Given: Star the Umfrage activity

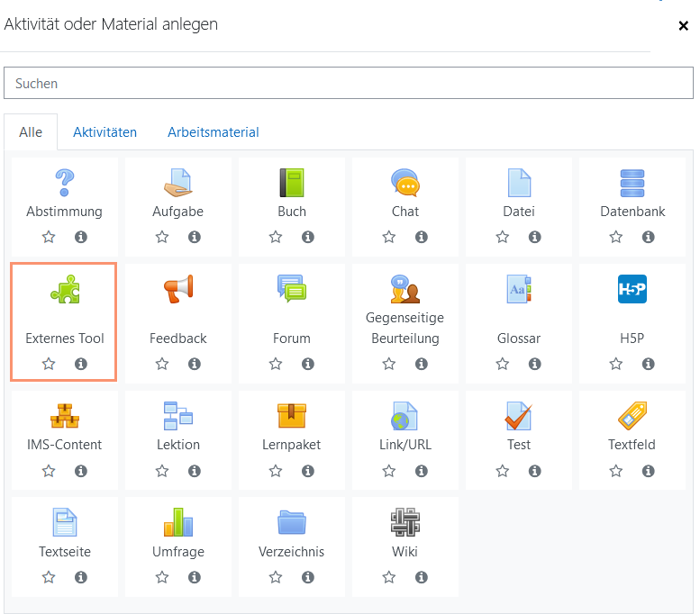Looking at the screenshot, I should 162,577.
